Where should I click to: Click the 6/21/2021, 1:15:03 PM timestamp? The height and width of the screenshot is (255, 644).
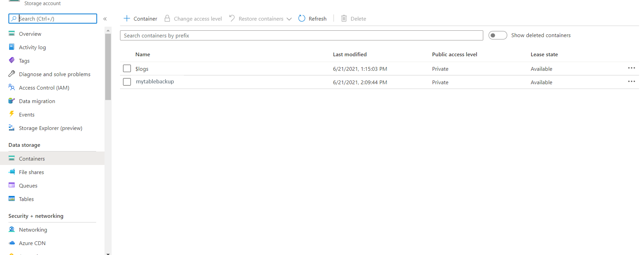(360, 69)
